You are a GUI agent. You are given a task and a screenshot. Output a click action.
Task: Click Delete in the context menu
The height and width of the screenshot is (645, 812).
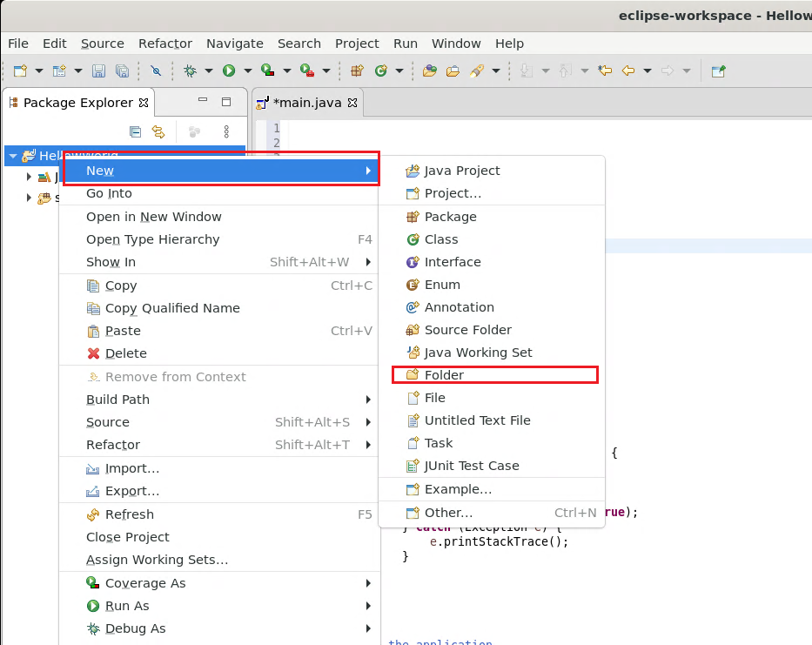[219, 353]
